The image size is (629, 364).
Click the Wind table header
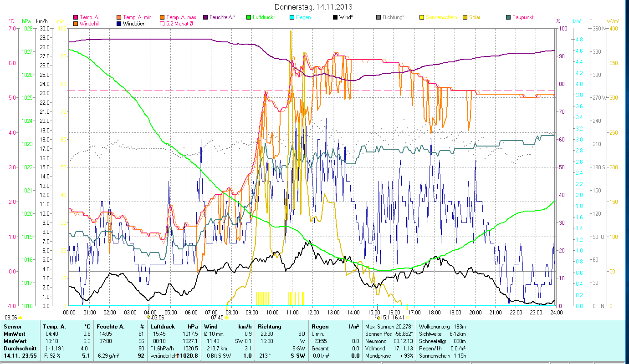(211, 327)
